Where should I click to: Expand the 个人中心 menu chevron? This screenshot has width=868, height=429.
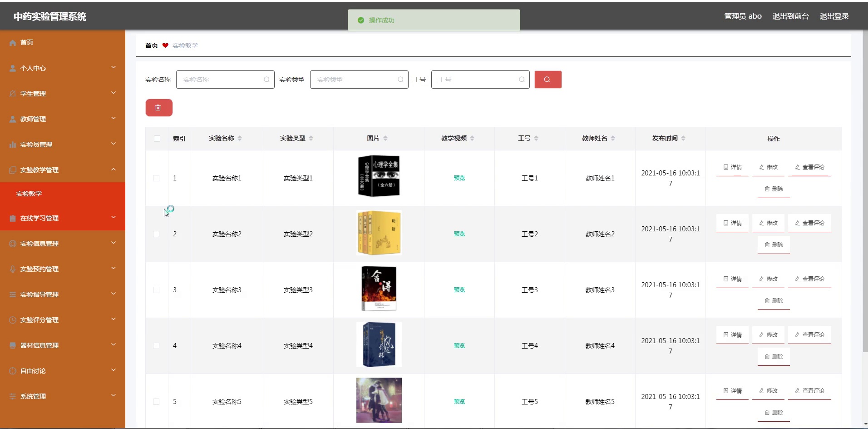(113, 67)
